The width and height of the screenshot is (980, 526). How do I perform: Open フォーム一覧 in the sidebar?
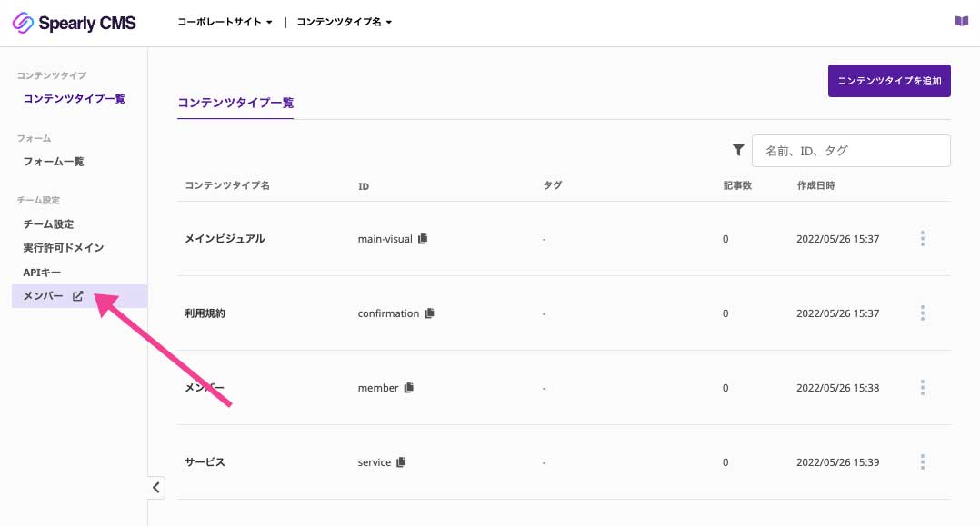54,161
